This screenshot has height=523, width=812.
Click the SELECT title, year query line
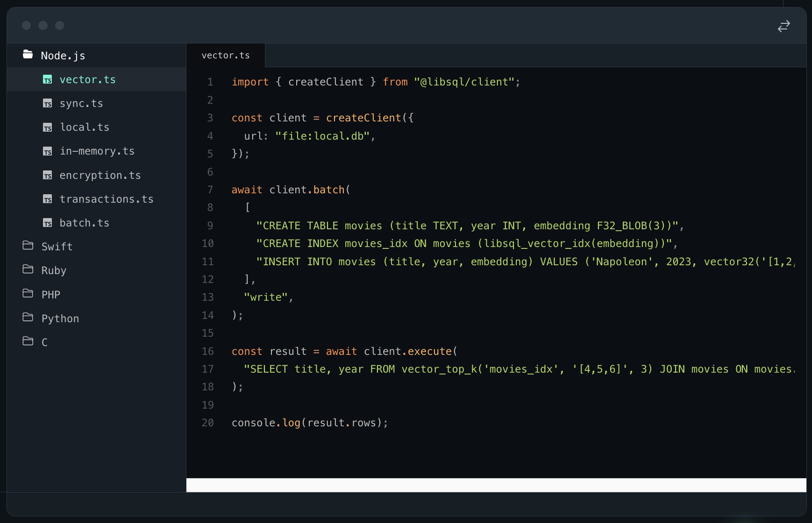click(x=519, y=369)
